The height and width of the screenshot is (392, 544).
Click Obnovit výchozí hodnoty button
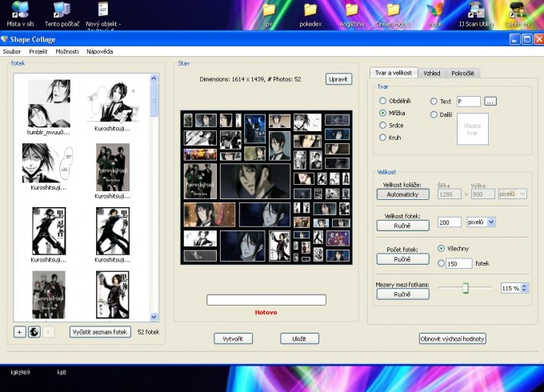(453, 338)
